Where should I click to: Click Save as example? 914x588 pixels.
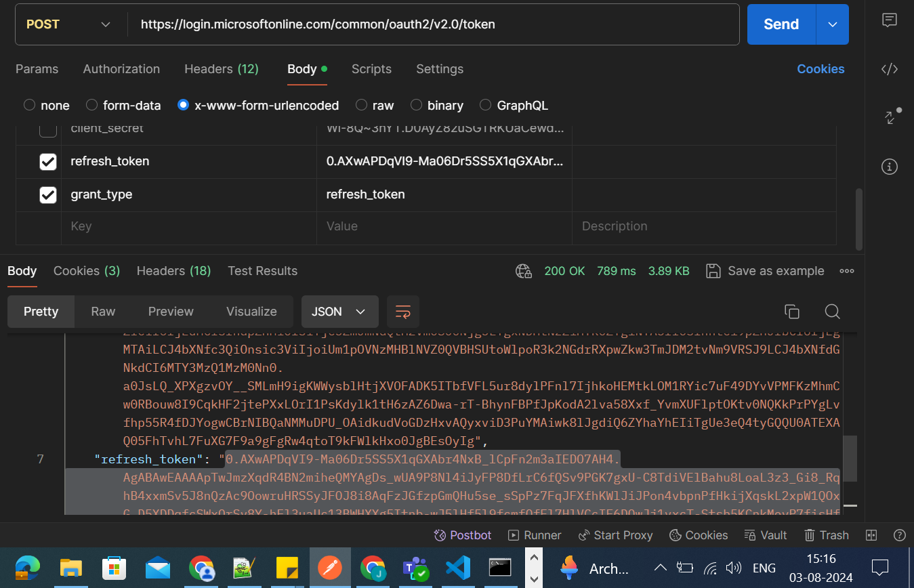point(765,271)
